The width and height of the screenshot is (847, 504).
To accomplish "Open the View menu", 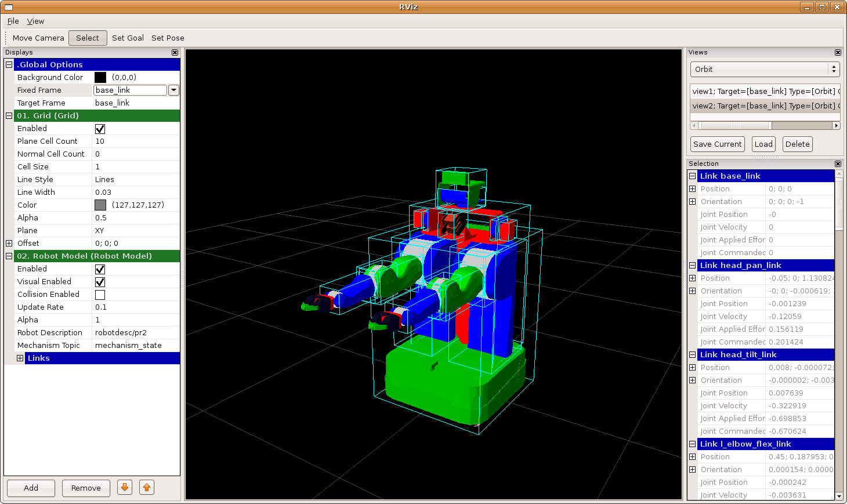I will [35, 21].
